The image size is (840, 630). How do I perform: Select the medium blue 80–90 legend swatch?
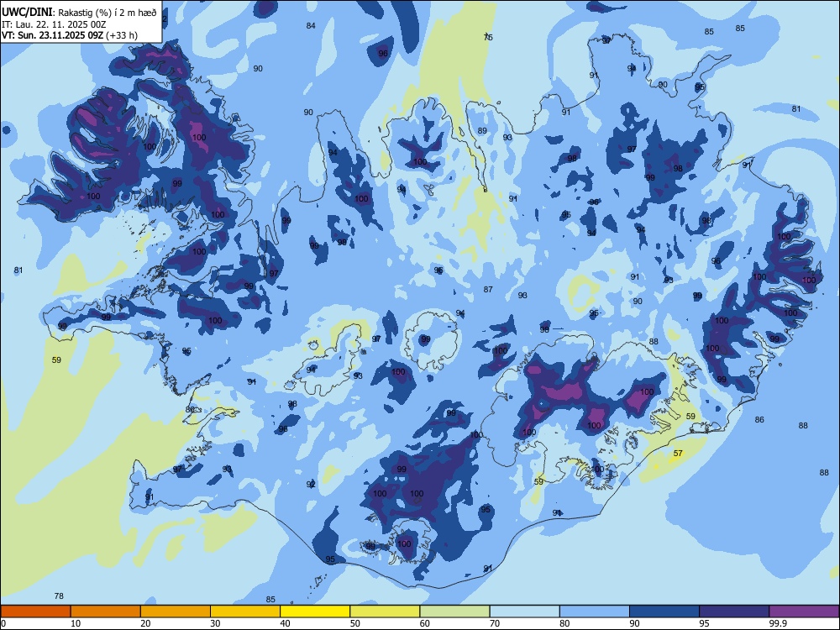[595, 612]
